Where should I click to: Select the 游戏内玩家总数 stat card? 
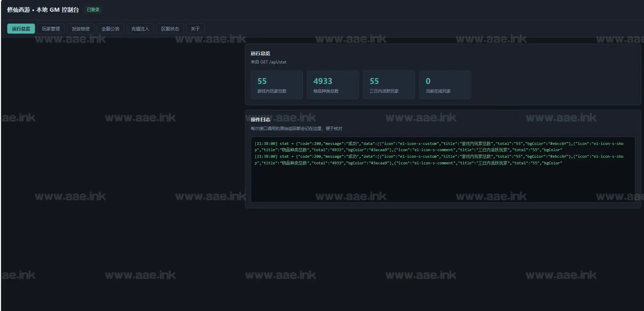coord(277,85)
